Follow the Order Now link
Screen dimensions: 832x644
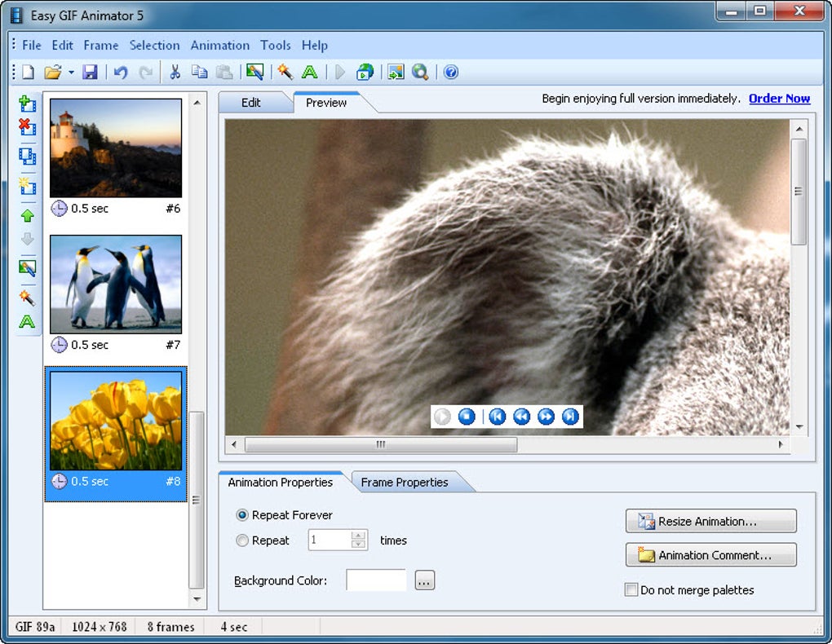coord(779,99)
